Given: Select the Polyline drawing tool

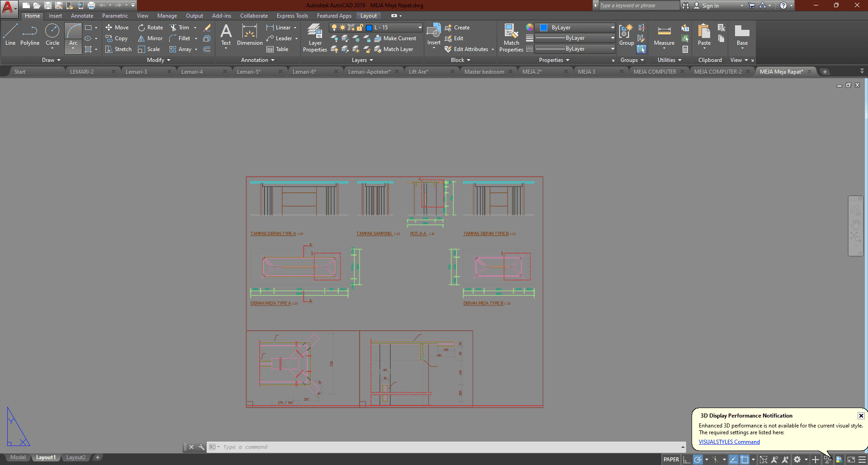Looking at the screenshot, I should 29,35.
